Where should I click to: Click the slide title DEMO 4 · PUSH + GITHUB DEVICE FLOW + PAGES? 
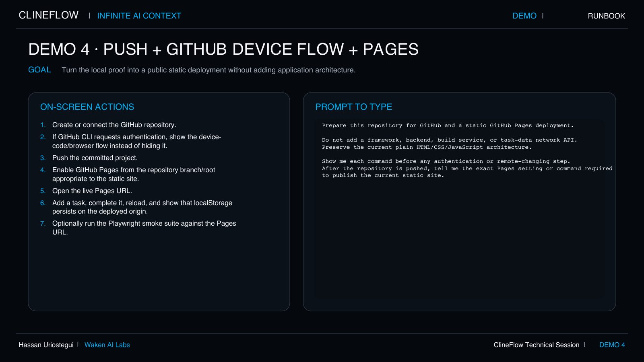(223, 49)
